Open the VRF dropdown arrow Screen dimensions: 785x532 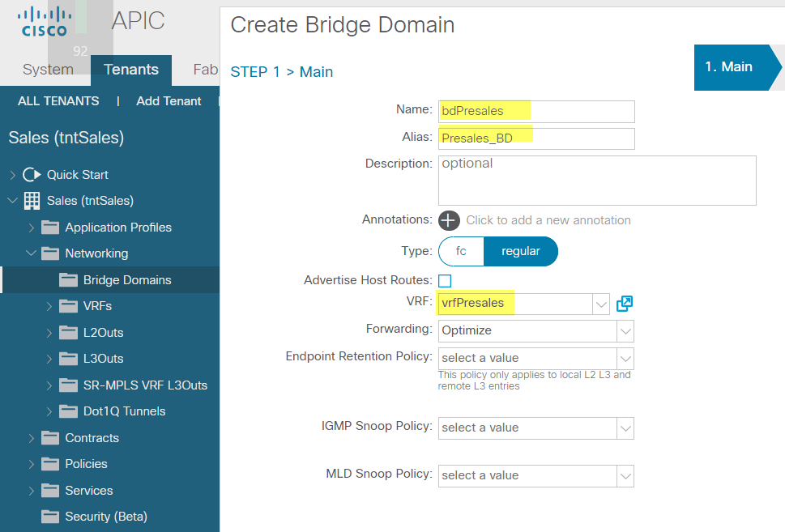[601, 304]
